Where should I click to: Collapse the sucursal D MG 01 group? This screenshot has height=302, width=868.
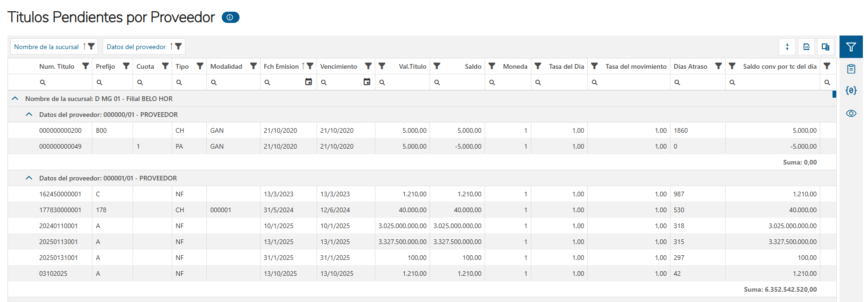(x=15, y=99)
